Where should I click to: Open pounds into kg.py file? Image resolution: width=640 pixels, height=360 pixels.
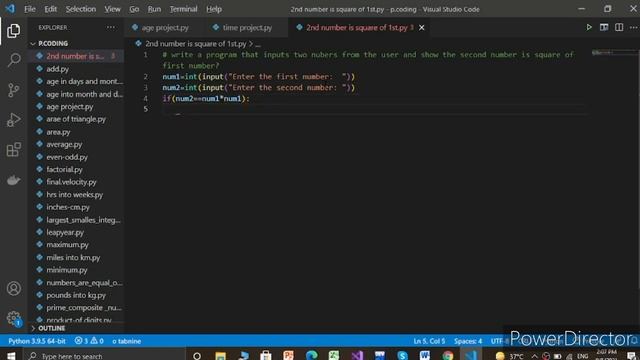pyautogui.click(x=76, y=295)
